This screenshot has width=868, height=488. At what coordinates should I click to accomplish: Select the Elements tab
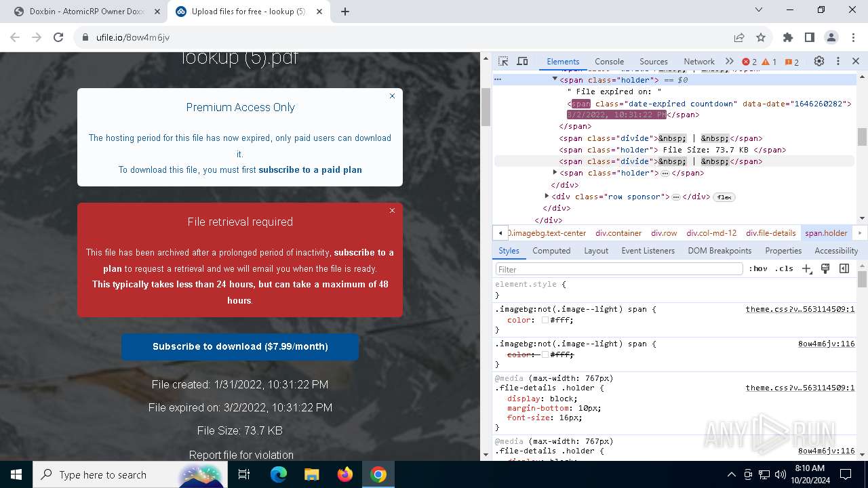pos(563,61)
